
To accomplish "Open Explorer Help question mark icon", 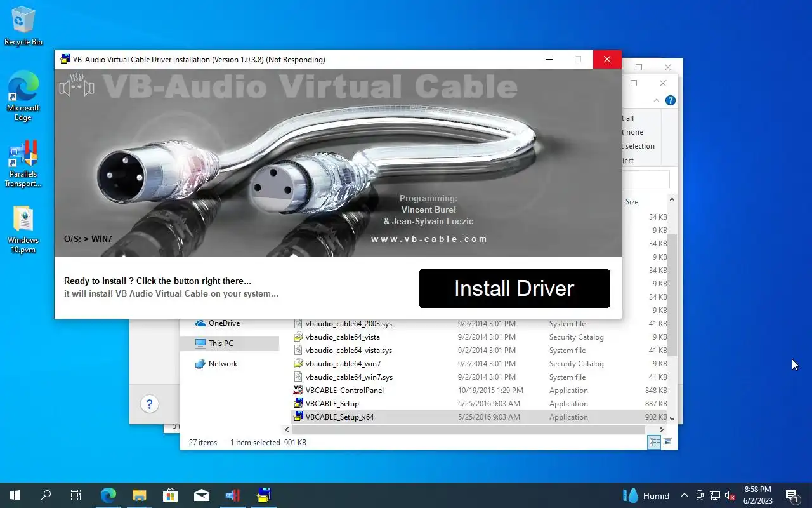I will point(670,100).
